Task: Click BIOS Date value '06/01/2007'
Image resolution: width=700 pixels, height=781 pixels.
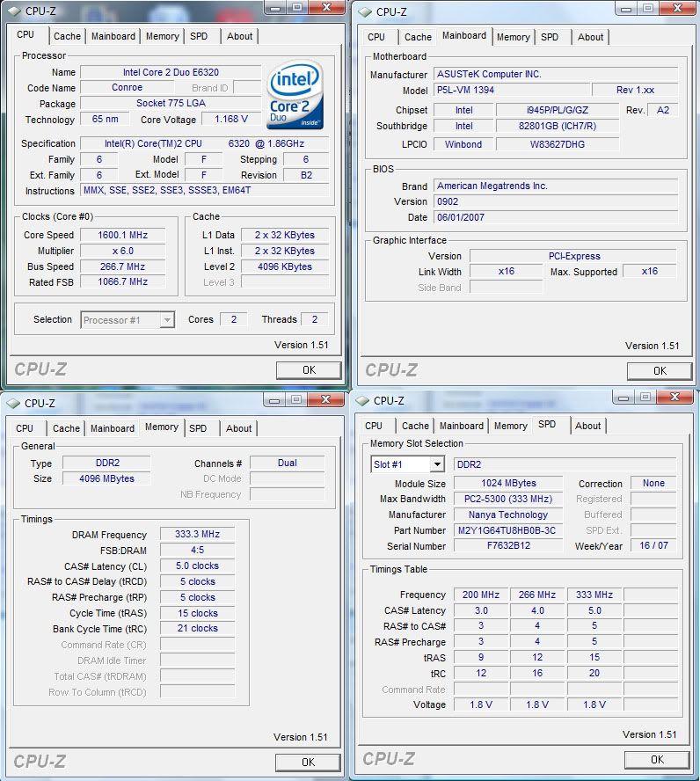Action: 556,217
